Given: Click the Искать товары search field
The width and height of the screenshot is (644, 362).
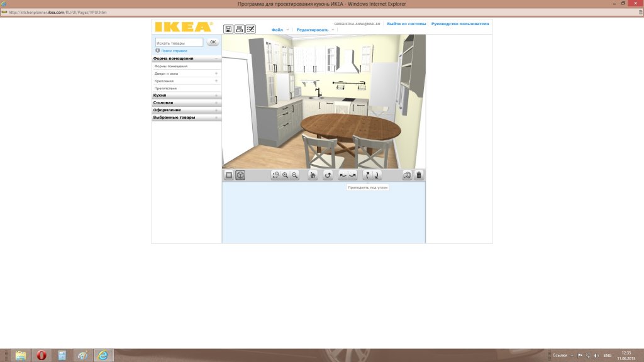Looking at the screenshot, I should pyautogui.click(x=179, y=43).
